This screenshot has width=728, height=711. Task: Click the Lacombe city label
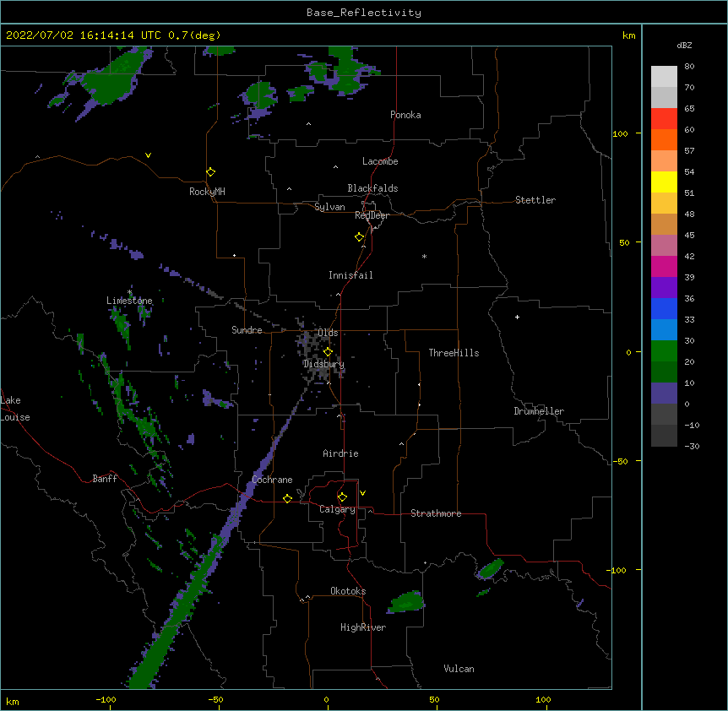[380, 161]
